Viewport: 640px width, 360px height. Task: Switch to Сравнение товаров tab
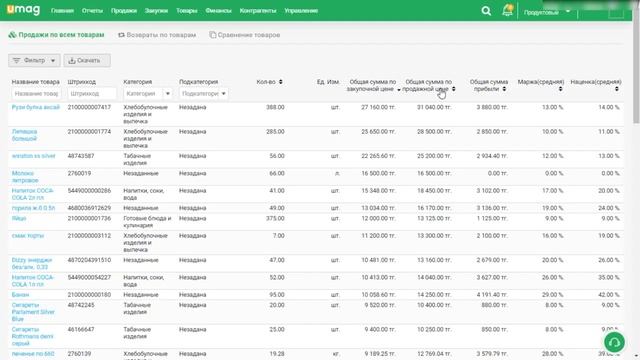[244, 35]
